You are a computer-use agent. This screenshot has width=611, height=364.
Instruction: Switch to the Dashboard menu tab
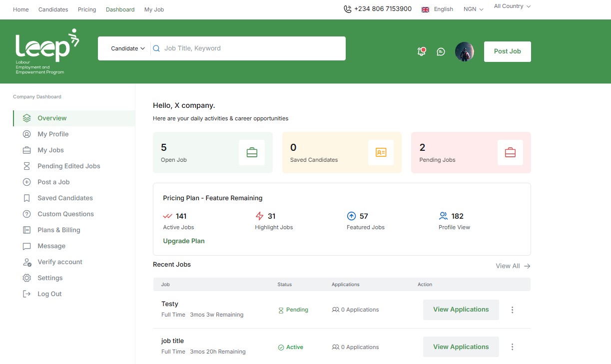[120, 9]
